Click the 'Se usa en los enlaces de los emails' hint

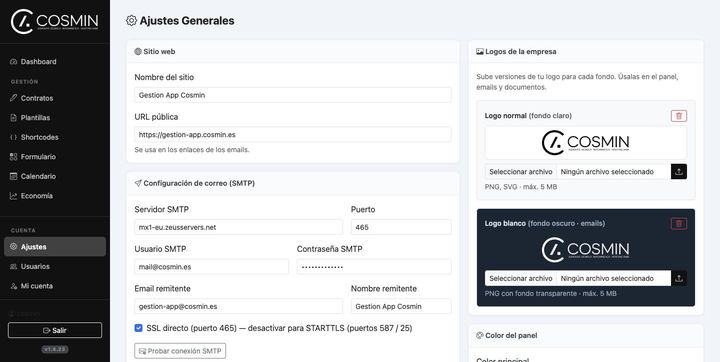pos(192,150)
